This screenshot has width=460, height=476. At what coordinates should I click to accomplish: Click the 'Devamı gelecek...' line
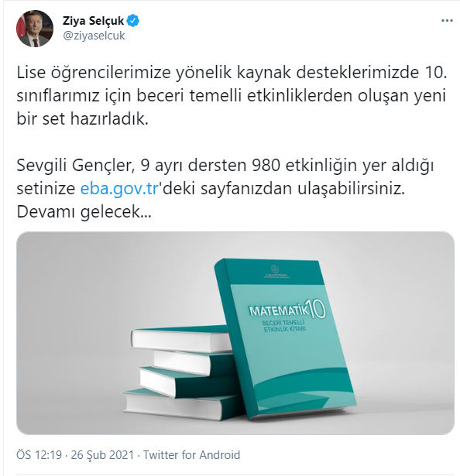pos(84,212)
